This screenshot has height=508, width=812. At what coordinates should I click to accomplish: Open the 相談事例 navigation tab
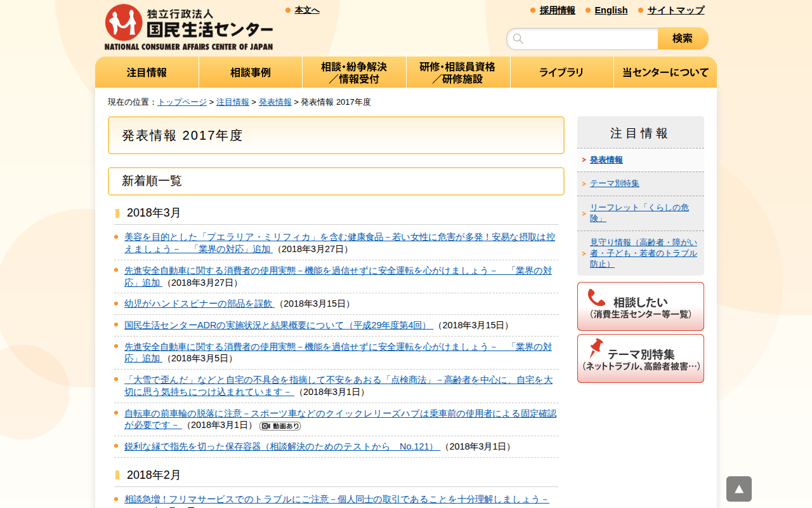pyautogui.click(x=251, y=72)
